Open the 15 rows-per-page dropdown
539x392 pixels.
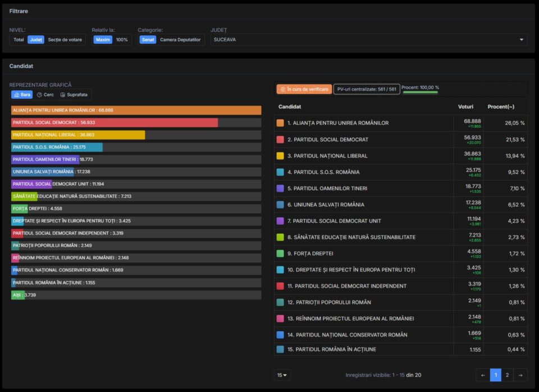282,375
